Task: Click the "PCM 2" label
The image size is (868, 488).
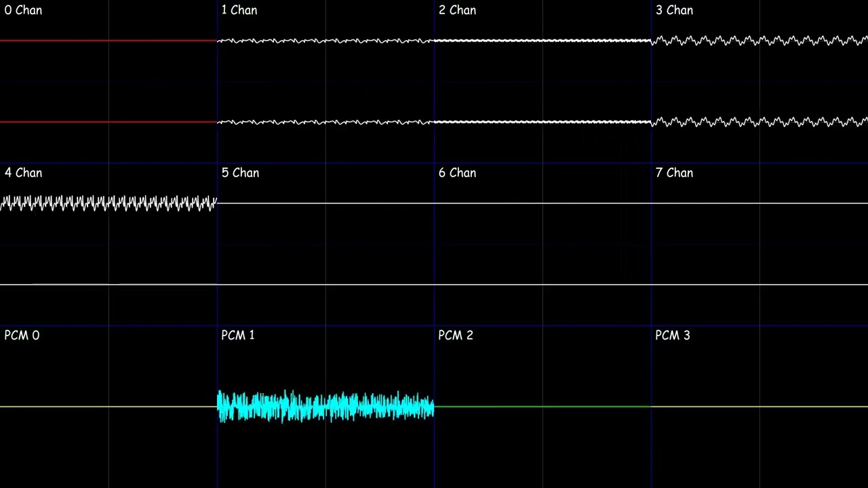Action: 456,335
